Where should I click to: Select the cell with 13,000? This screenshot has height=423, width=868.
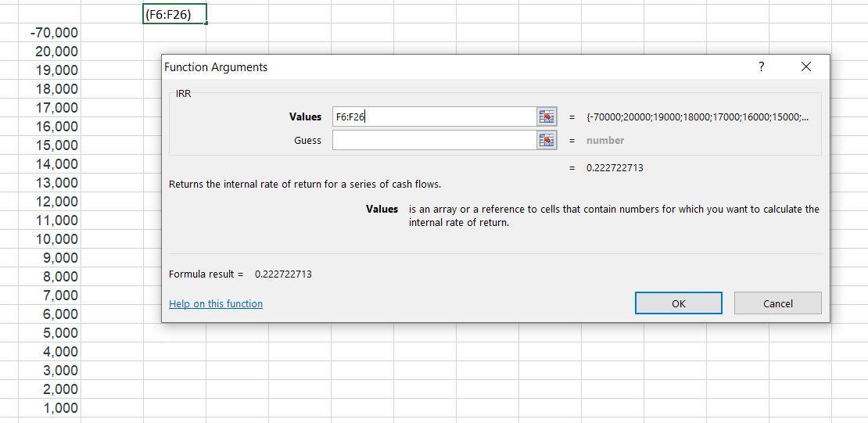(49, 183)
